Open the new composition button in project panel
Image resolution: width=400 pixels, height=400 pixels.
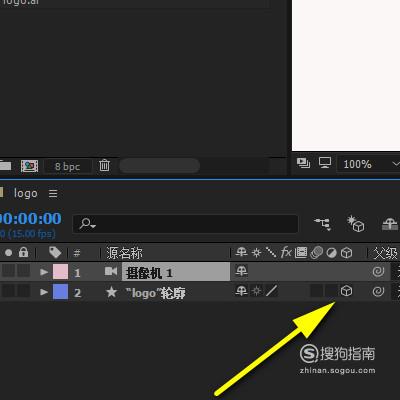[x=29, y=166]
